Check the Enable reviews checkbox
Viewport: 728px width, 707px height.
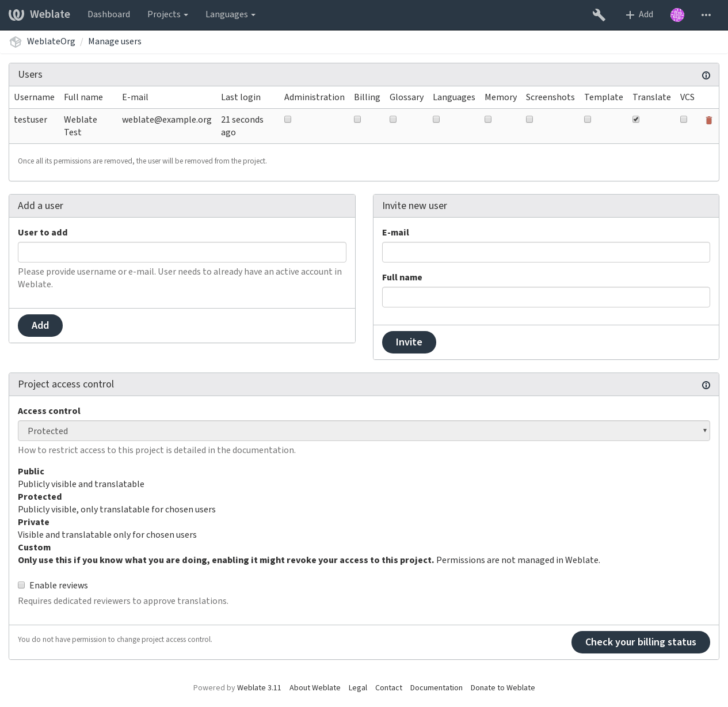[21, 585]
